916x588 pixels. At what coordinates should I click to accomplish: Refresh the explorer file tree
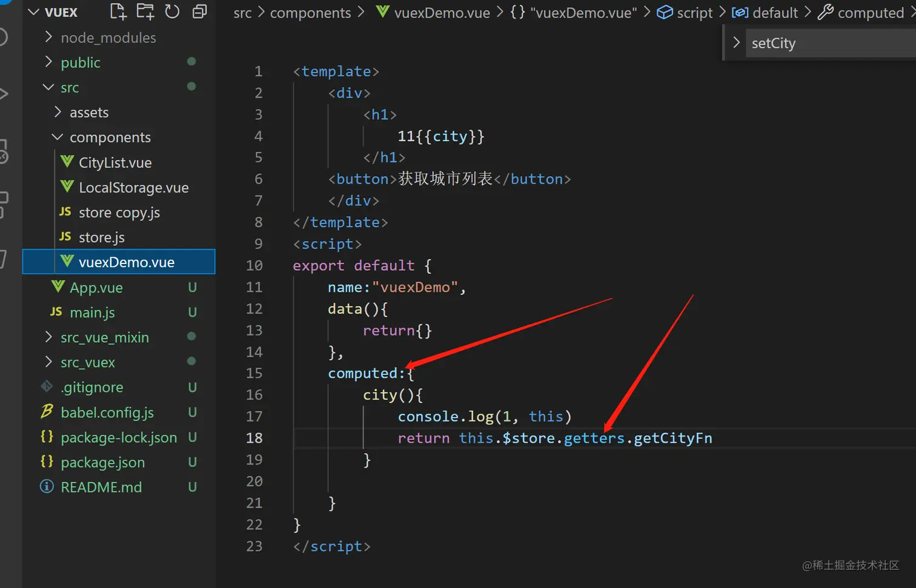pos(173,11)
